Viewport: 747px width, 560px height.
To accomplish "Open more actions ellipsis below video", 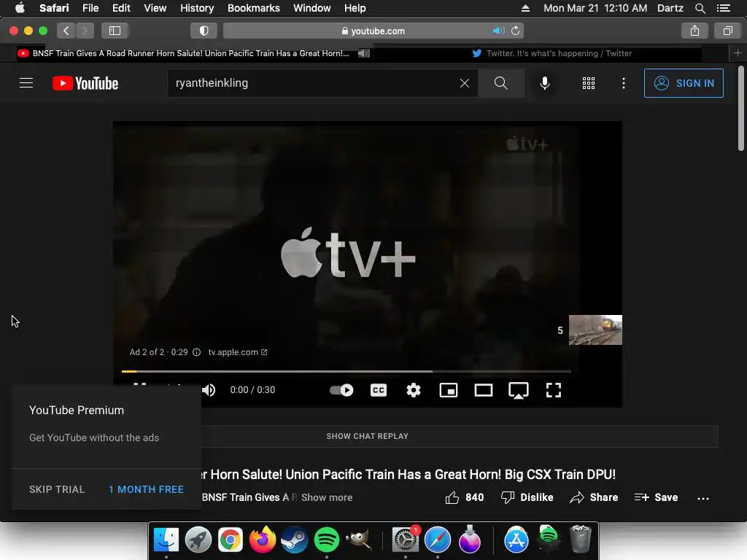I will [x=703, y=499].
